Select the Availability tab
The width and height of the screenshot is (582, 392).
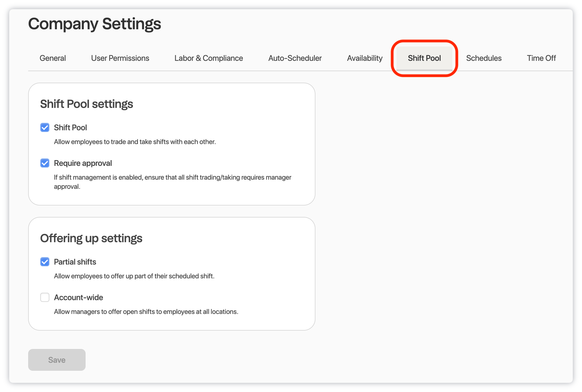[x=365, y=58]
